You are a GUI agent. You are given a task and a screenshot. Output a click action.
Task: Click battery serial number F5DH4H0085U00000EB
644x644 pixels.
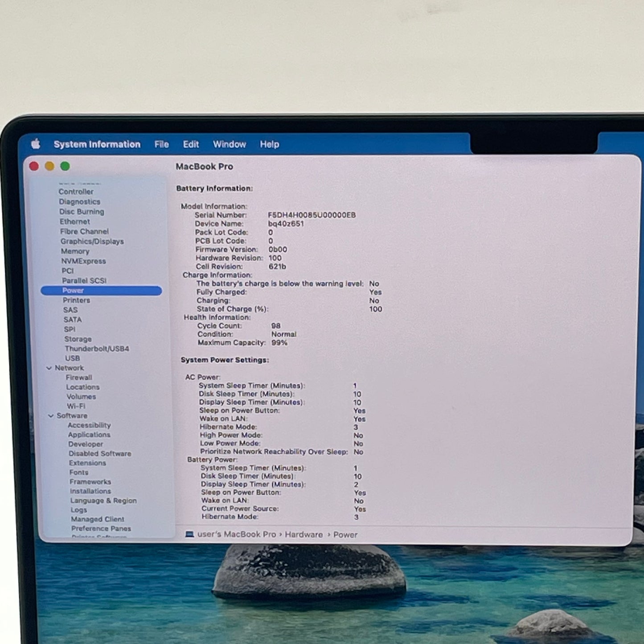(x=312, y=215)
